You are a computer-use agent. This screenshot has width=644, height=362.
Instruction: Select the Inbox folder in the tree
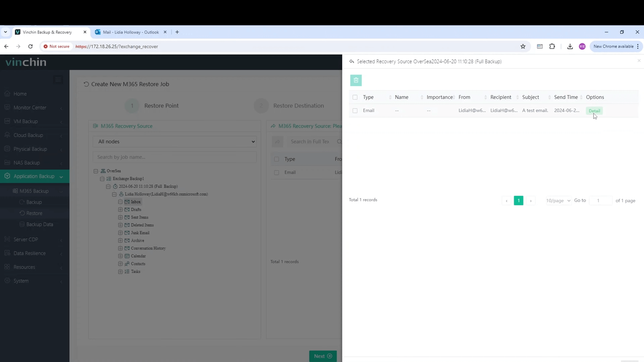136,202
